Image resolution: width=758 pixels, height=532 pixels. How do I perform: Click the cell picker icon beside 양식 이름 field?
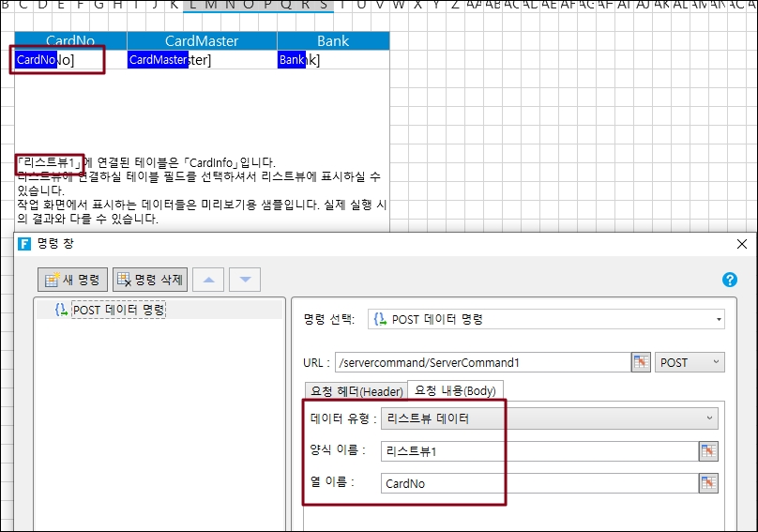[708, 451]
